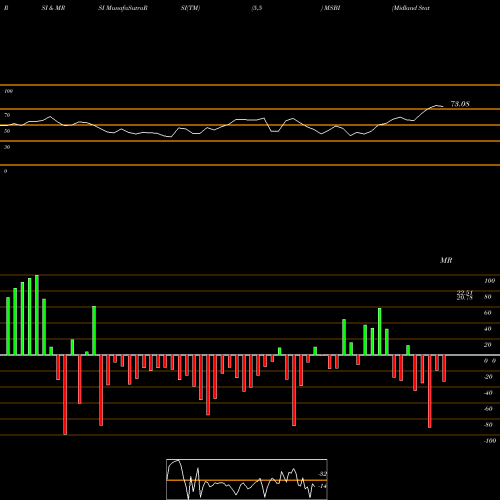
Task: Click the RSI axis label 70
Action: point(7,115)
